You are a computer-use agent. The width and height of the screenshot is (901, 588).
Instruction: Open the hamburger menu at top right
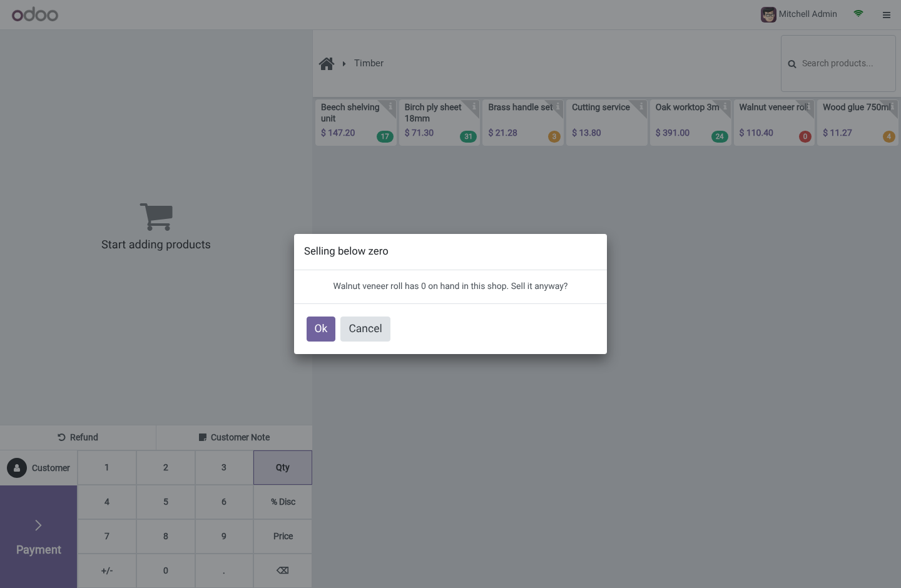(887, 15)
